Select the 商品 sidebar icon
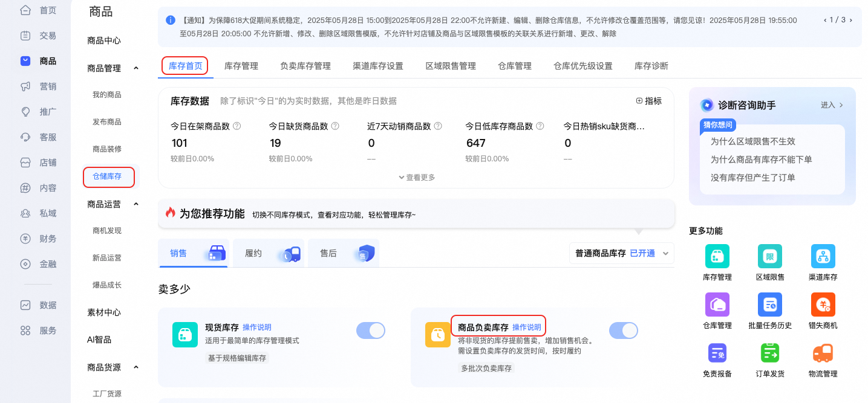868x403 pixels. click(25, 61)
